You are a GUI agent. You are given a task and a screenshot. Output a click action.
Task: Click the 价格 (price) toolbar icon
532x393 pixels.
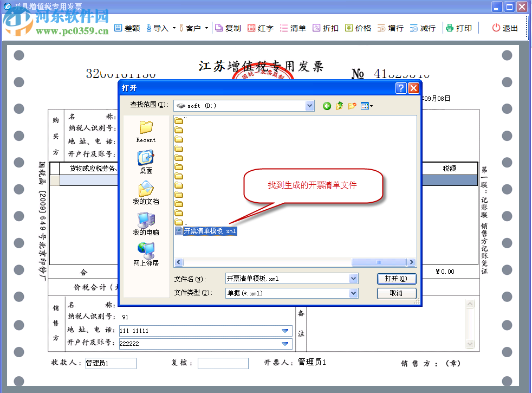click(x=358, y=28)
